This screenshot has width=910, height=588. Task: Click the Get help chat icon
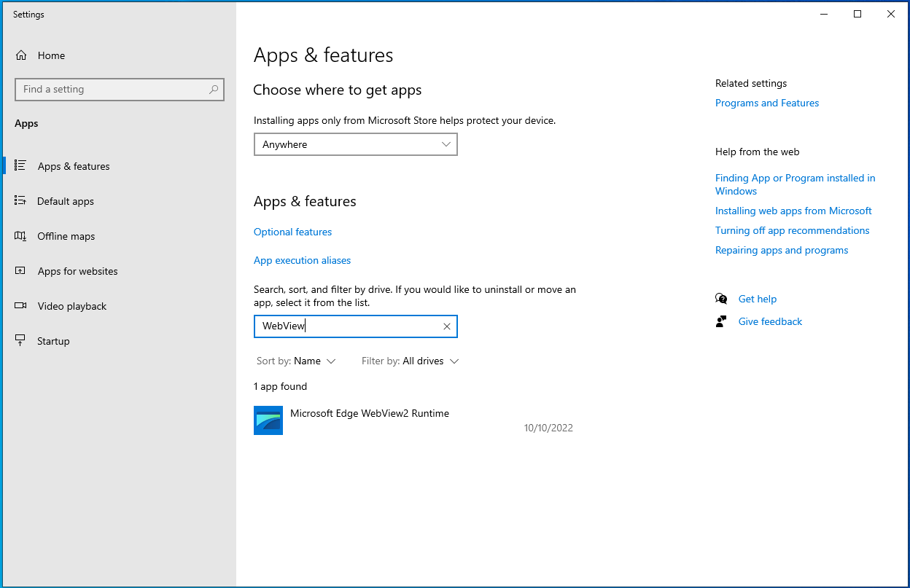click(x=721, y=299)
